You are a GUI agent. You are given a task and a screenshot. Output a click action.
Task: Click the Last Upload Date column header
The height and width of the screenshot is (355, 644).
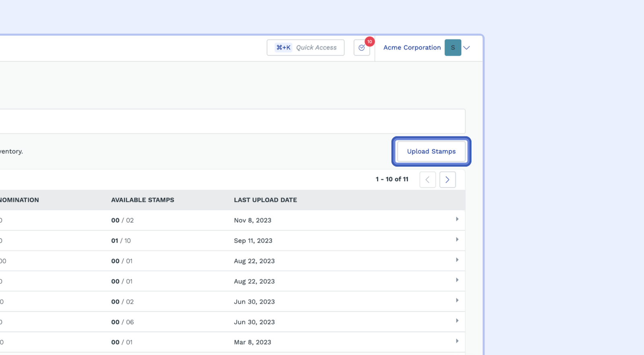coord(265,200)
